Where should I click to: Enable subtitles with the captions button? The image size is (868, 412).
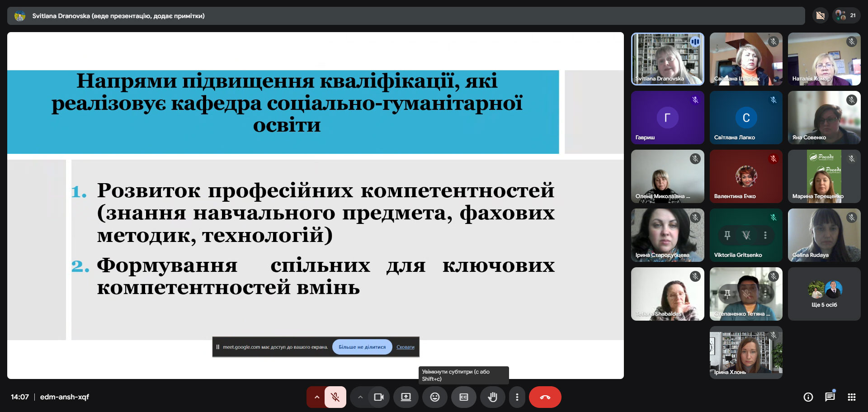pyautogui.click(x=464, y=397)
